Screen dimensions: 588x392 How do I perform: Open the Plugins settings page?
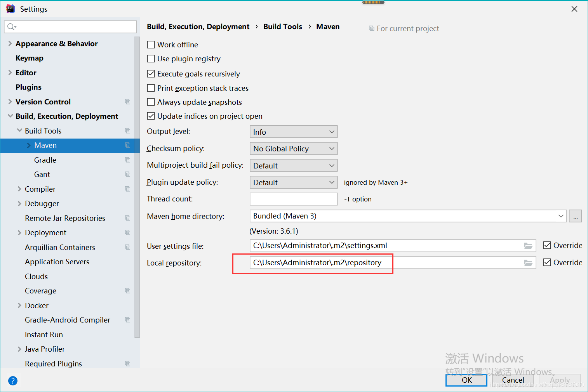tap(28, 87)
